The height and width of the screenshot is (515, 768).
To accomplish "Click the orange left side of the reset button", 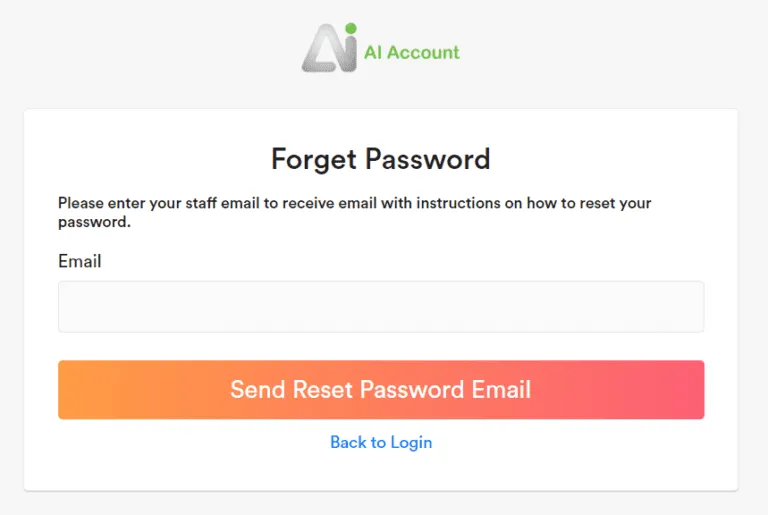I will click(120, 389).
